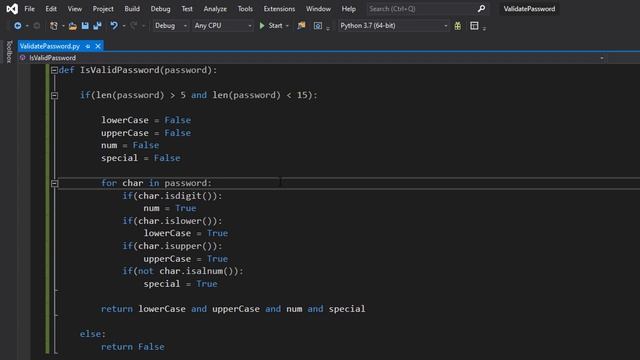640x360 pixels.
Task: Click 'char.isupper()' in the code
Action: click(177, 246)
